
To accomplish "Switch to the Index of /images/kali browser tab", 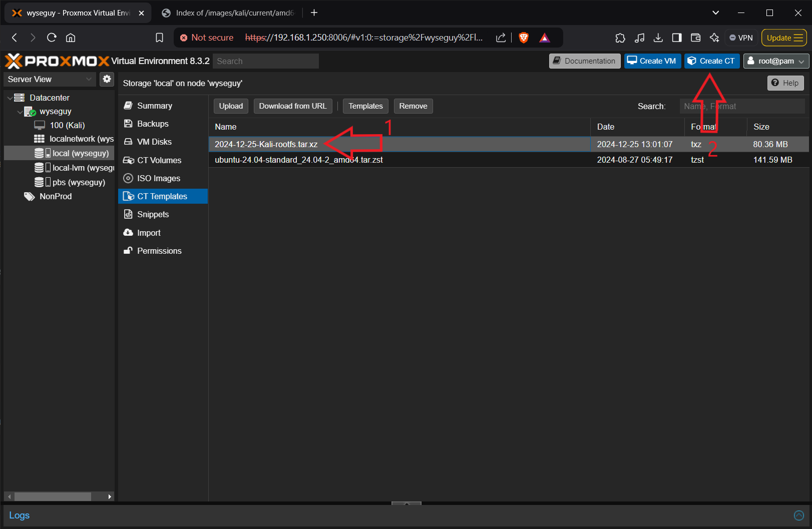I will [x=229, y=13].
